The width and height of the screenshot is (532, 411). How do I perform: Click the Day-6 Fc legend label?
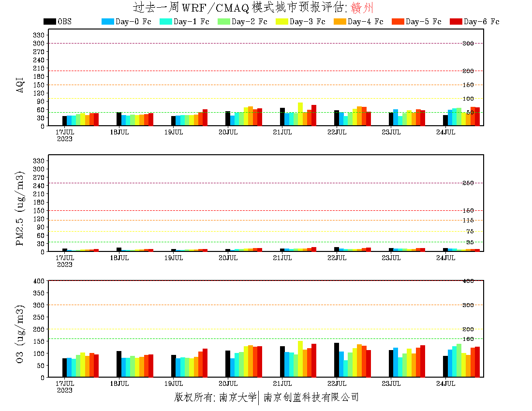[481, 22]
